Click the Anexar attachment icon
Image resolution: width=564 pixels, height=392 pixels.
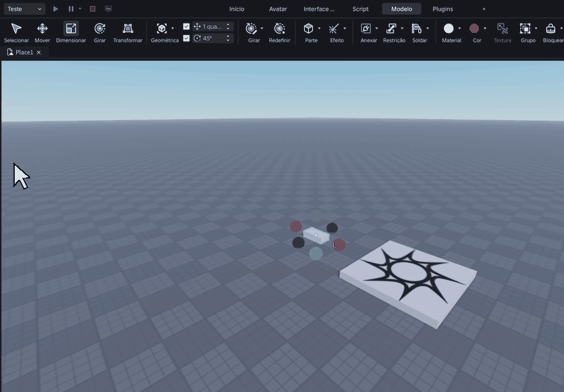(366, 29)
